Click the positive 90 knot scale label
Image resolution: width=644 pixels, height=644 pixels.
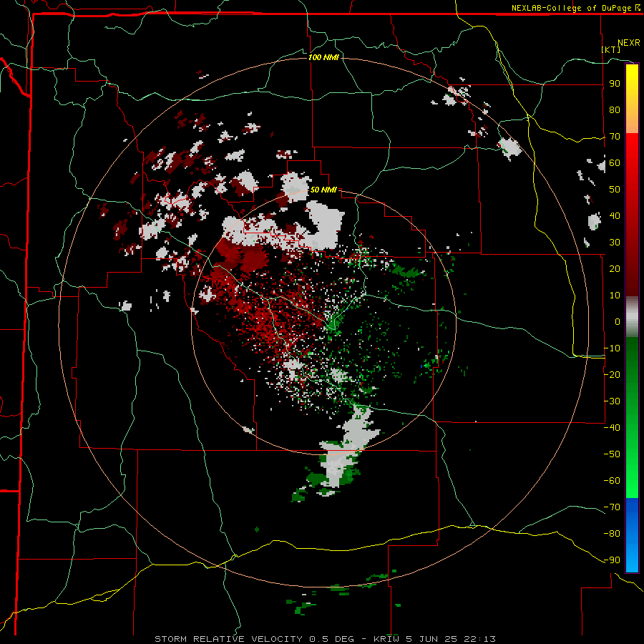pyautogui.click(x=615, y=84)
